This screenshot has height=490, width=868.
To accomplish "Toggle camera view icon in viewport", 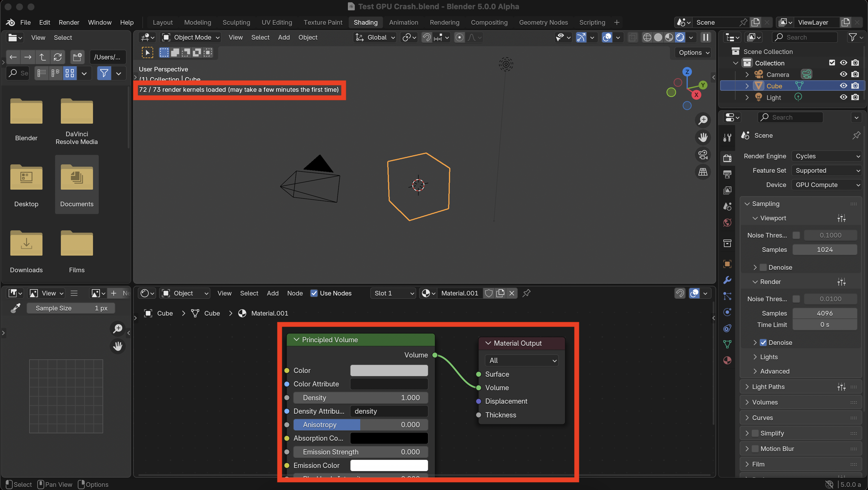I will 703,155.
